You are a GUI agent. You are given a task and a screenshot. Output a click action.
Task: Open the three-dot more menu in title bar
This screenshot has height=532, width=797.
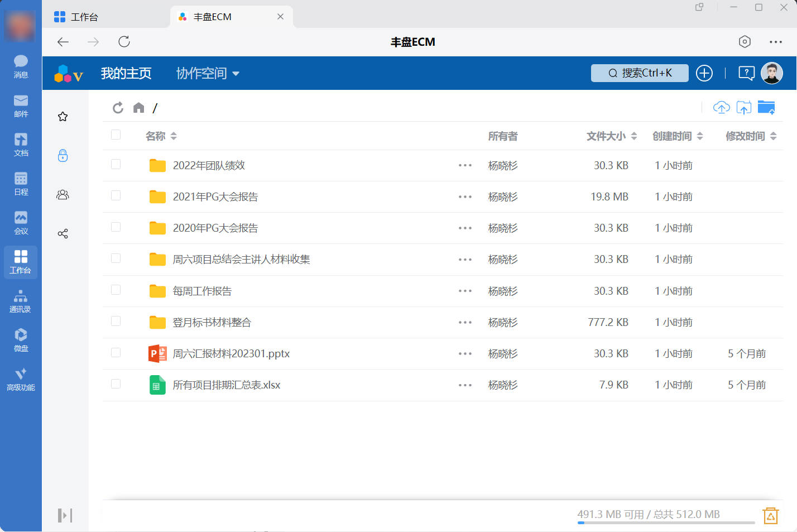(776, 42)
